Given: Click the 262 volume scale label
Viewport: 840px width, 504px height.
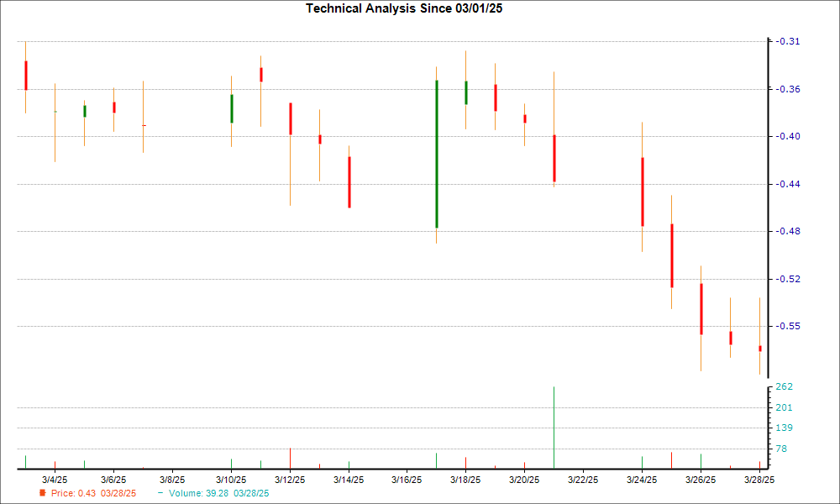Looking at the screenshot, I should click(783, 387).
